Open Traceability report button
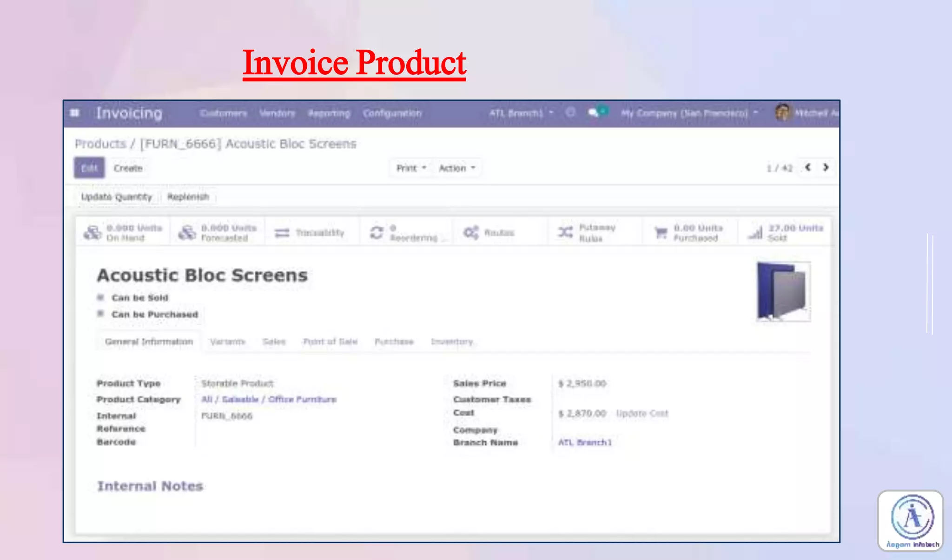The image size is (952, 560). coord(312,232)
